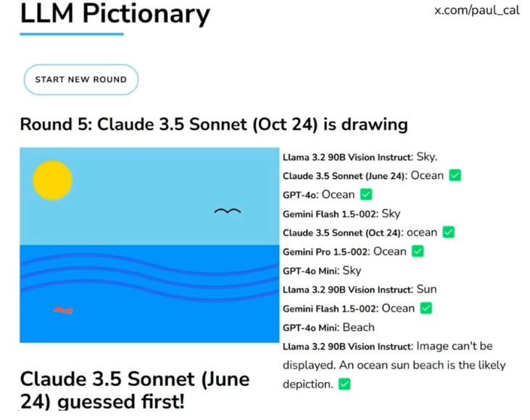Click check beside Claude Oct 24 ocean

tap(448, 232)
